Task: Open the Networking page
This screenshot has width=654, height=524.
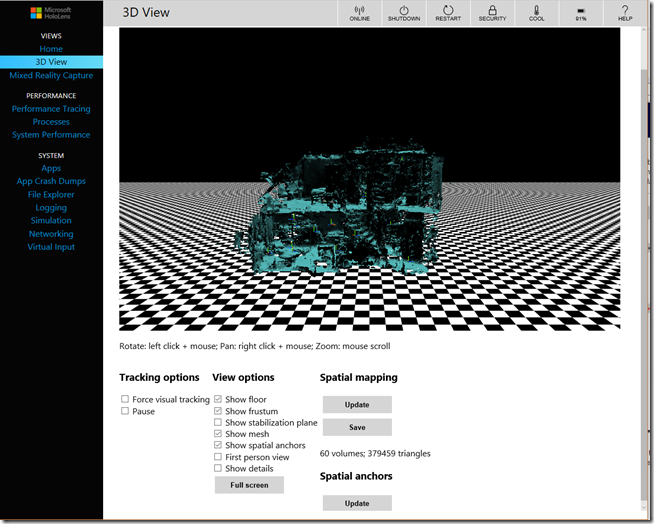Action: click(x=51, y=234)
